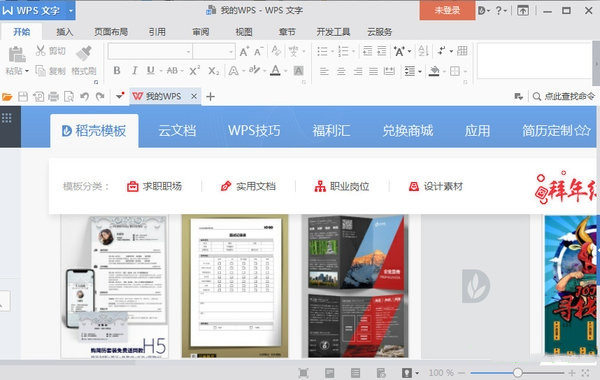
Task: Align text left
Action: pyautogui.click(x=324, y=71)
